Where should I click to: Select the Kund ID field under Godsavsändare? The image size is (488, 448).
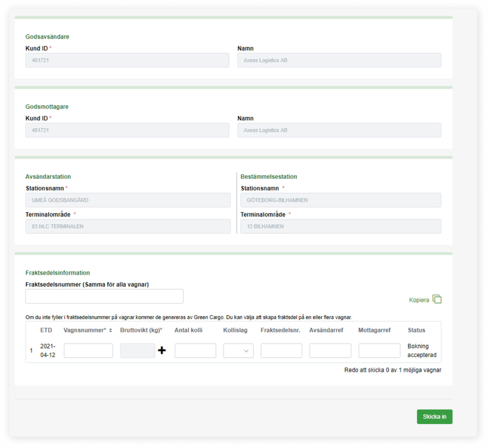[x=127, y=60]
